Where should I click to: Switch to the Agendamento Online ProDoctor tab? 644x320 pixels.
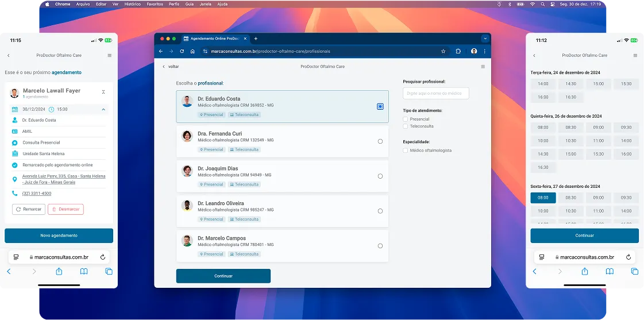(214, 38)
